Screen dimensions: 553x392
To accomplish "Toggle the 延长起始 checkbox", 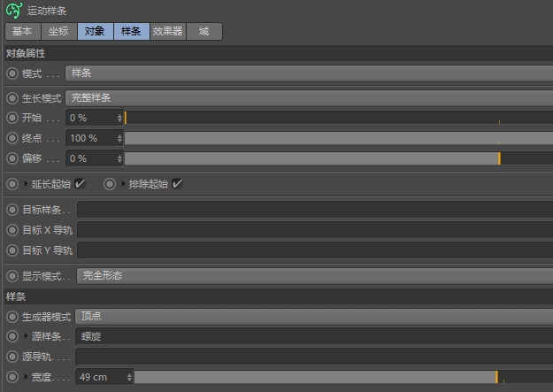I will click(x=80, y=184).
